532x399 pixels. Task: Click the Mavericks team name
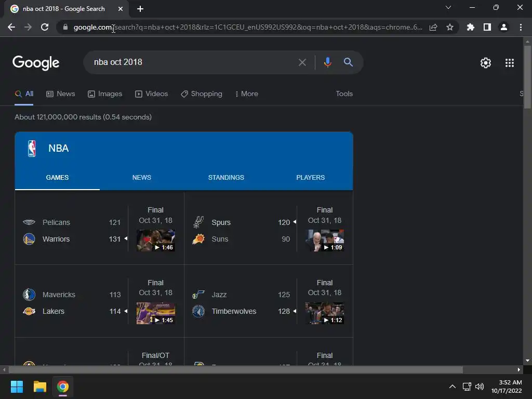tap(59, 295)
